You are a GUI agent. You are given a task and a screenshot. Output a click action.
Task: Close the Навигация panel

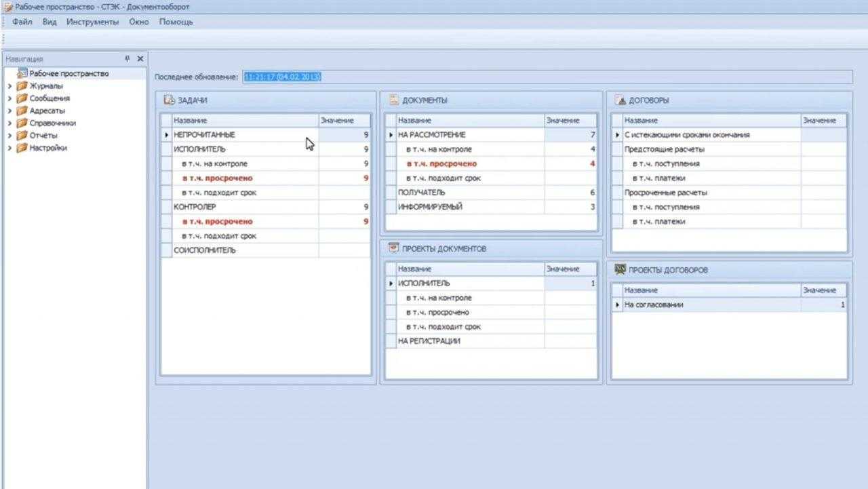click(140, 59)
